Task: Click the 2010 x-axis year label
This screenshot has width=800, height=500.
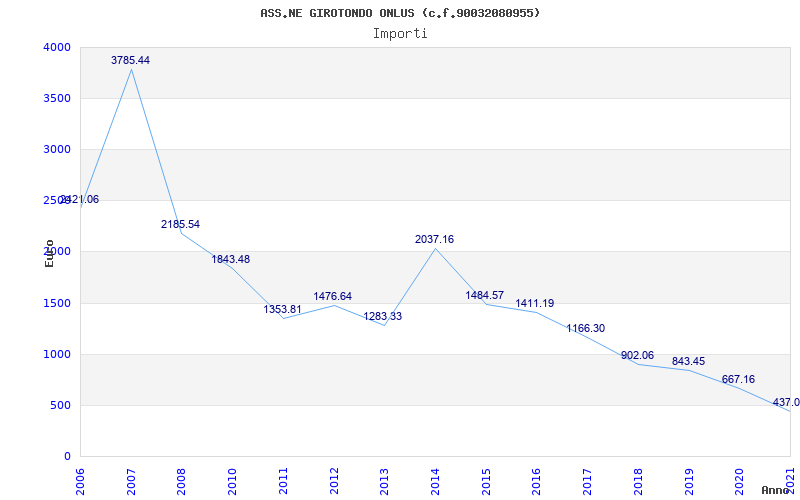Action: click(x=232, y=481)
